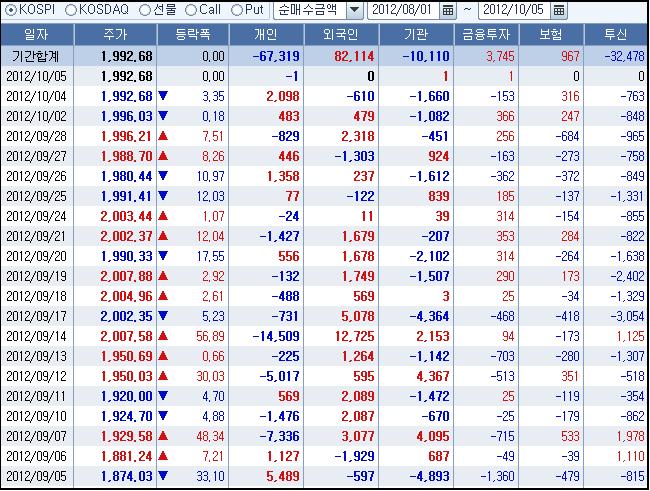Click the down arrow beside 1,874.03

click(x=163, y=476)
